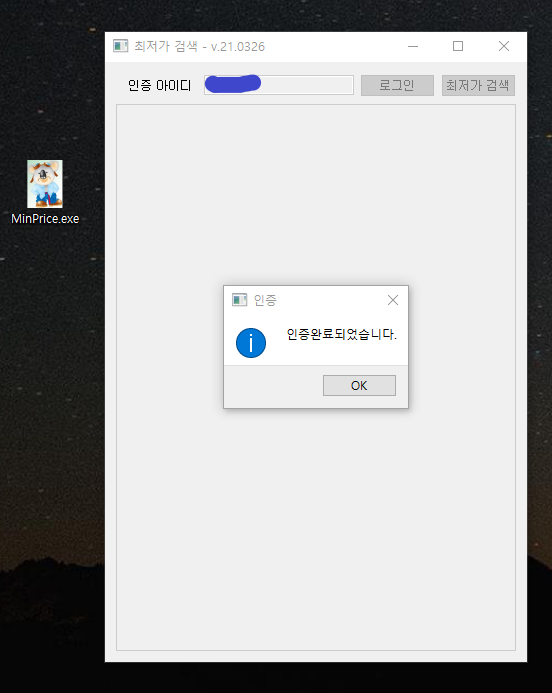Click the blue information icon in dialog

coord(251,343)
